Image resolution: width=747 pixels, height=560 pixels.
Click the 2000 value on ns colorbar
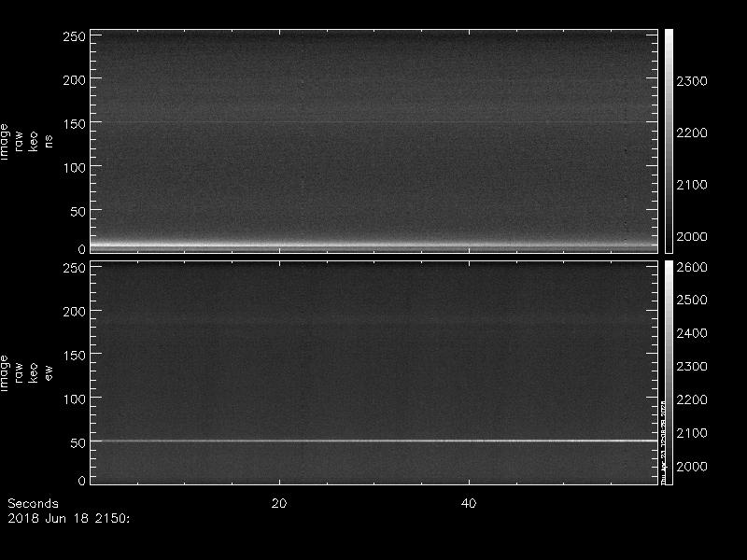click(x=692, y=237)
